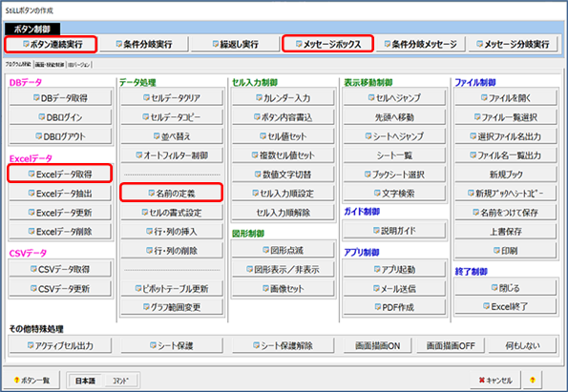This screenshot has width=568, height=392.
Task: Choose the DBデータ取得 button
Action: click(x=60, y=97)
